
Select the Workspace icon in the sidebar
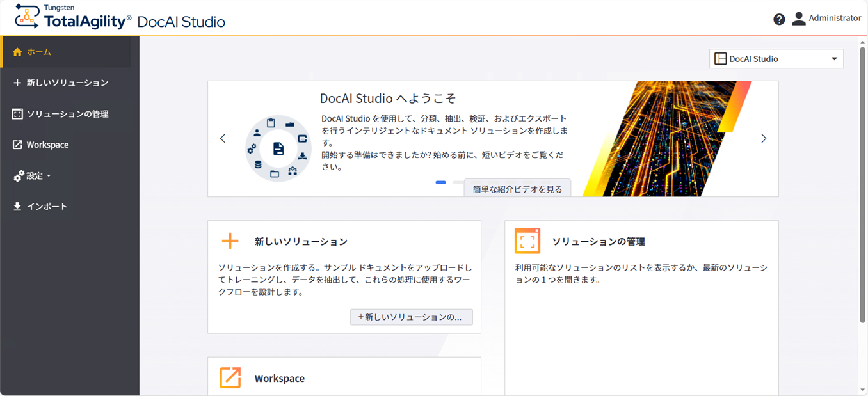(x=17, y=145)
